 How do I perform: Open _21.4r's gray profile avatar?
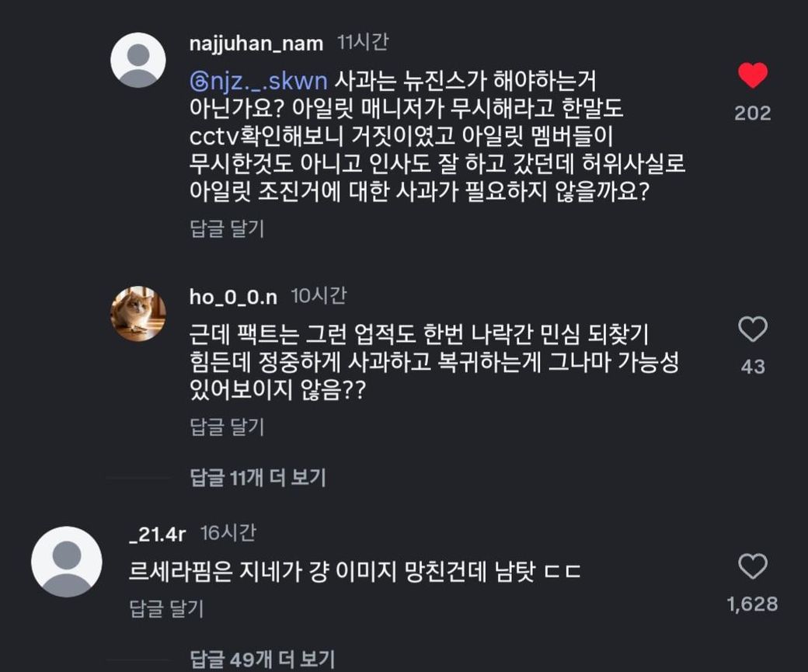66,562
